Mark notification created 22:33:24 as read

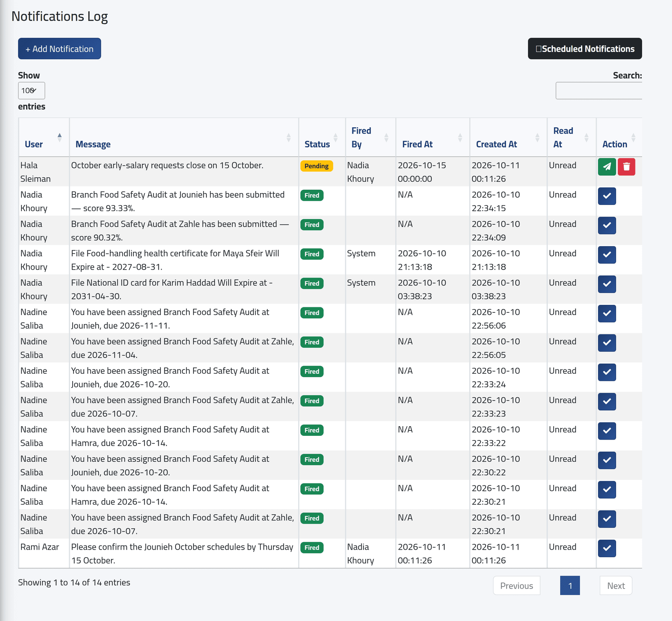pos(607,372)
